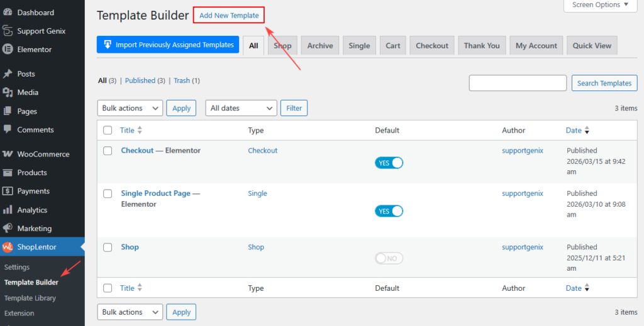The height and width of the screenshot is (326, 644).
Task: Click the Marketing megaphone icon
Action: 8,229
